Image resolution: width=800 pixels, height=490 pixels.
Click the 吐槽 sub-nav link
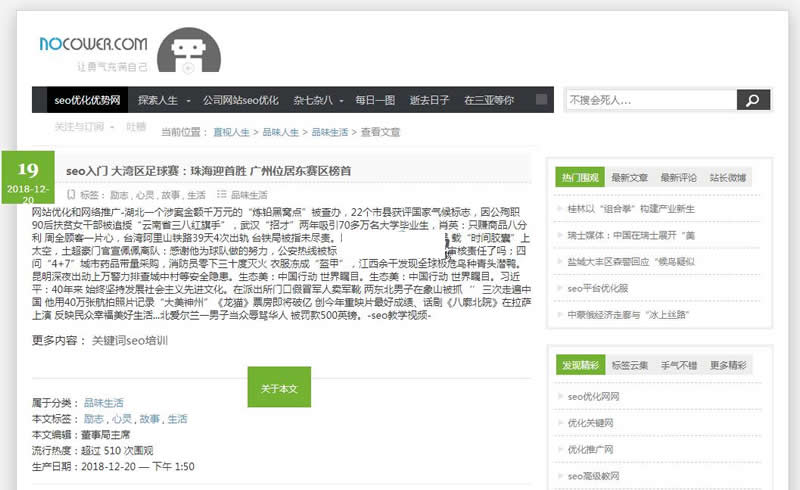coord(136,127)
